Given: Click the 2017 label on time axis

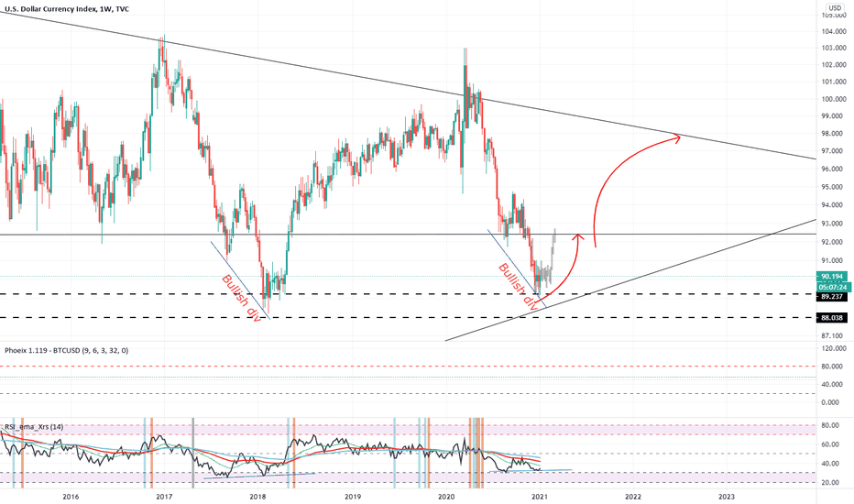Looking at the screenshot, I should coord(164,497).
